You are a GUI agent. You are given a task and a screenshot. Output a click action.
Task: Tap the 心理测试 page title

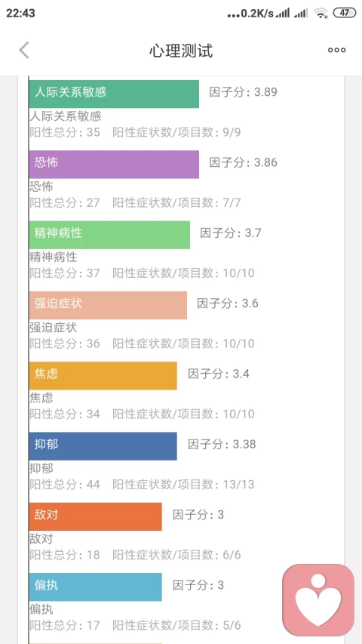pos(181,51)
